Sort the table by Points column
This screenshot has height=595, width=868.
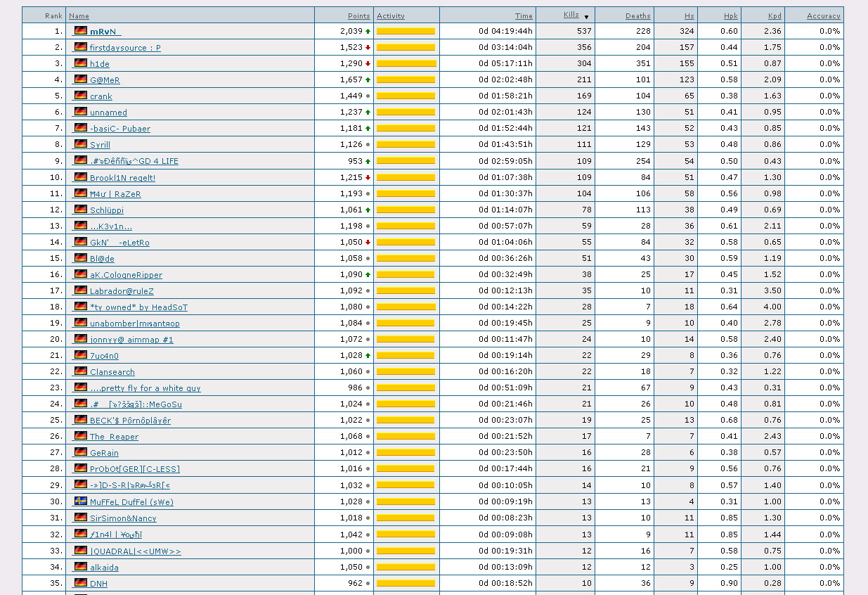click(358, 15)
